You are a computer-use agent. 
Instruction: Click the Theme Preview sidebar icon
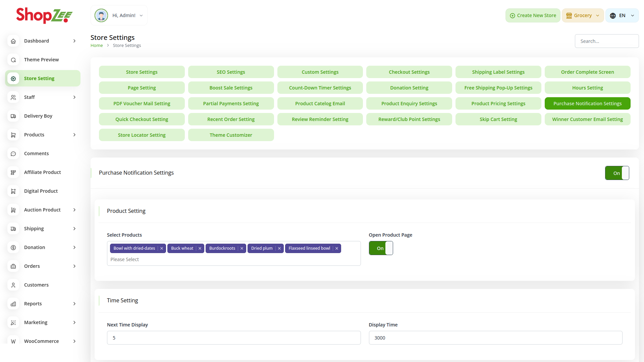point(13,60)
